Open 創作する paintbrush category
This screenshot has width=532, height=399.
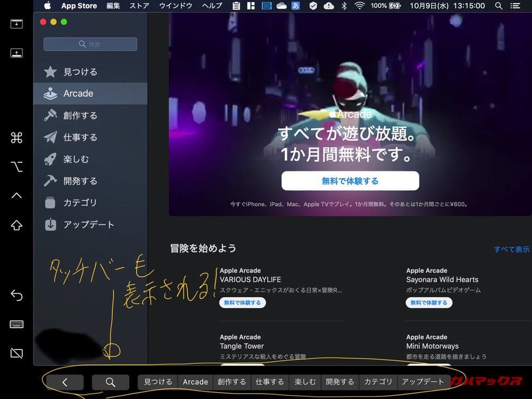coord(51,115)
